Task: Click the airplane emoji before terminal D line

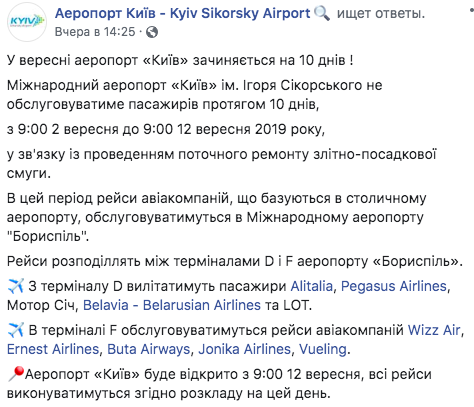Action: pos(16,286)
